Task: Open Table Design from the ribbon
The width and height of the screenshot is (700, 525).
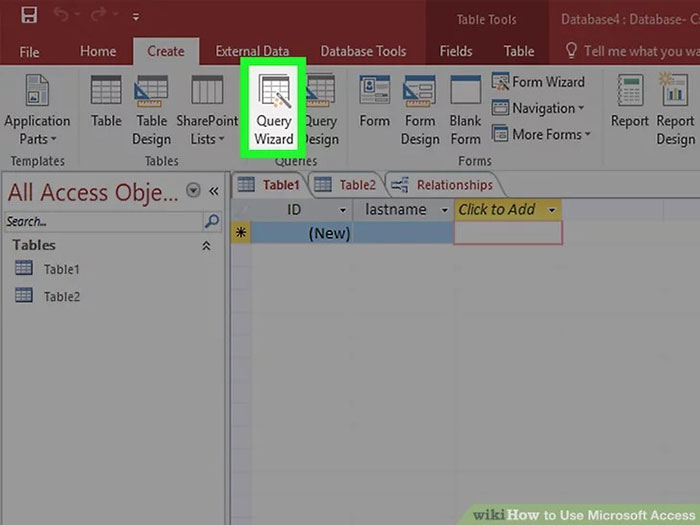Action: (x=151, y=110)
